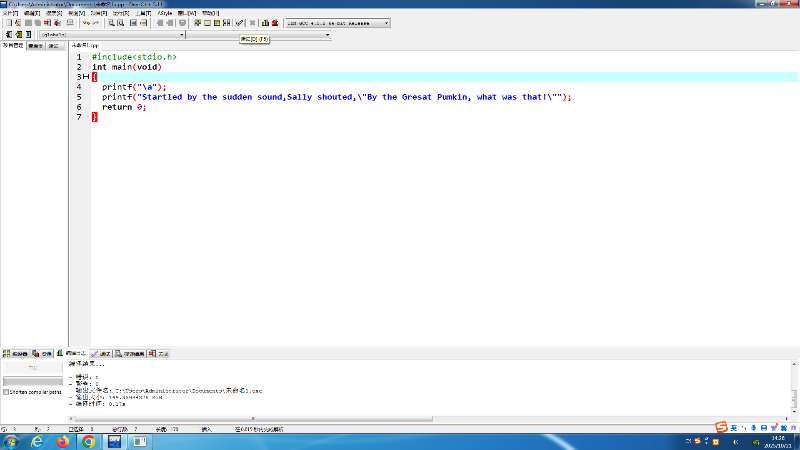
Task: Click the Close bottom panel tab
Action: point(158,353)
